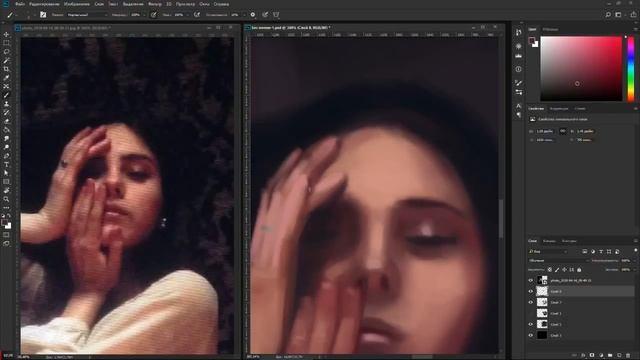Toggle Quick Mask mode

pyautogui.click(x=6, y=235)
